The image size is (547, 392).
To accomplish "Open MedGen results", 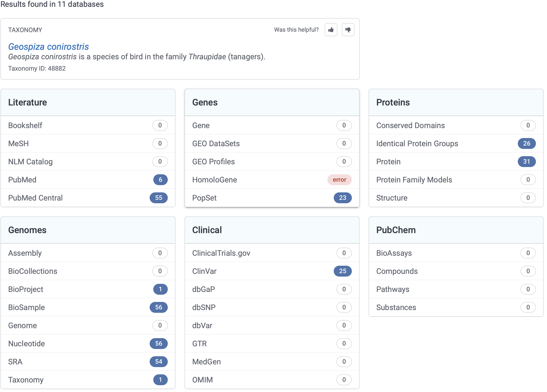I will pos(272,361).
